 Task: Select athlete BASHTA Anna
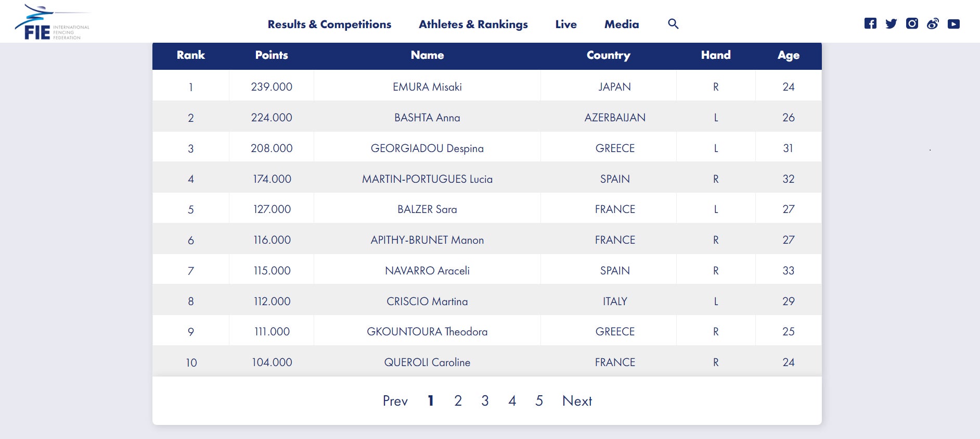click(x=427, y=118)
